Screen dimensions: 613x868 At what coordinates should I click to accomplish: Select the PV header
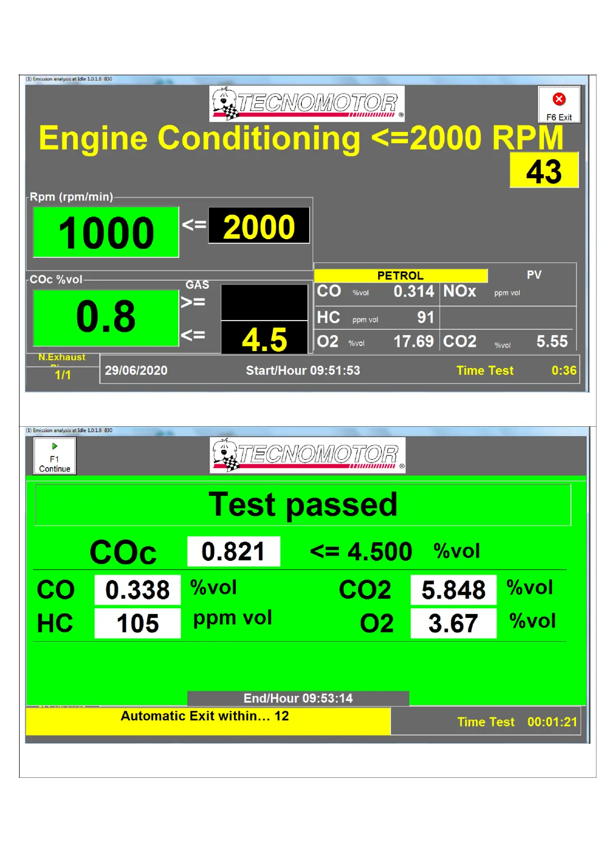pos(534,275)
